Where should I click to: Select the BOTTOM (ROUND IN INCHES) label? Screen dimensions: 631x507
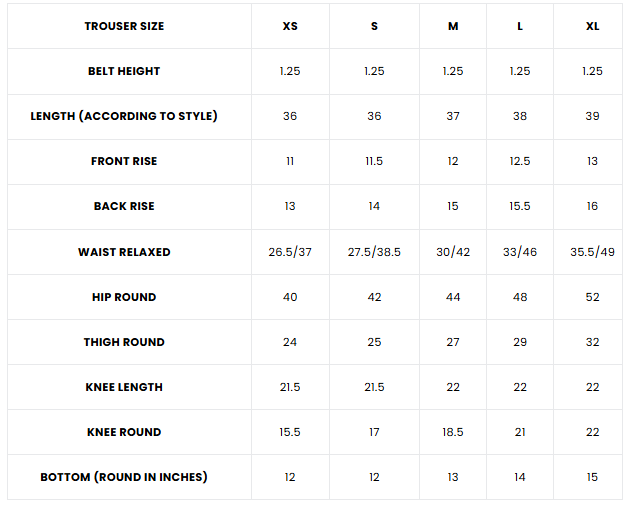coord(124,477)
